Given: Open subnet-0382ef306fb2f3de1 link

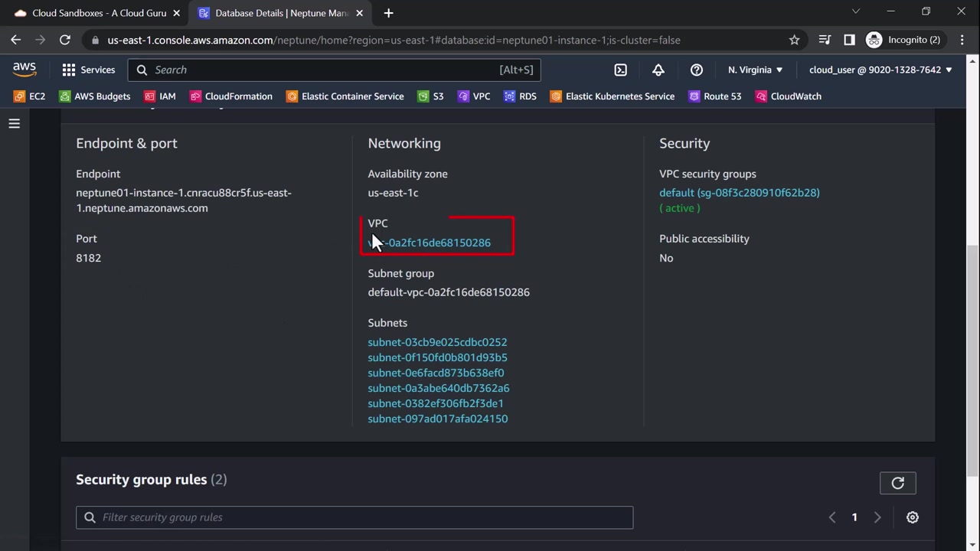Looking at the screenshot, I should [436, 403].
